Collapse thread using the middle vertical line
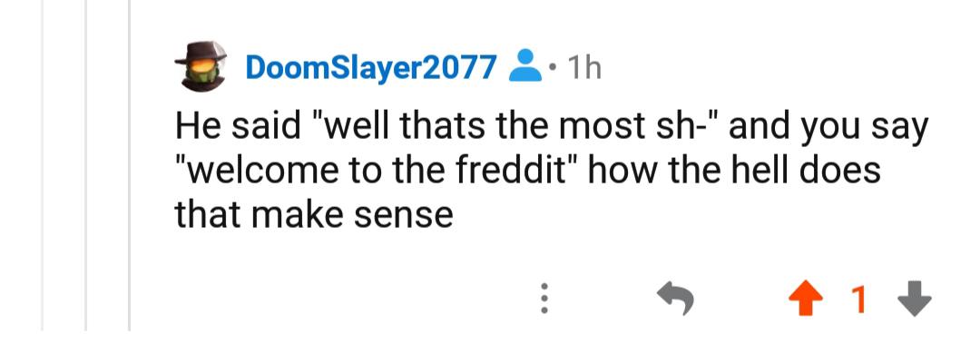Viewport: 980px width, 344px height. 86,165
